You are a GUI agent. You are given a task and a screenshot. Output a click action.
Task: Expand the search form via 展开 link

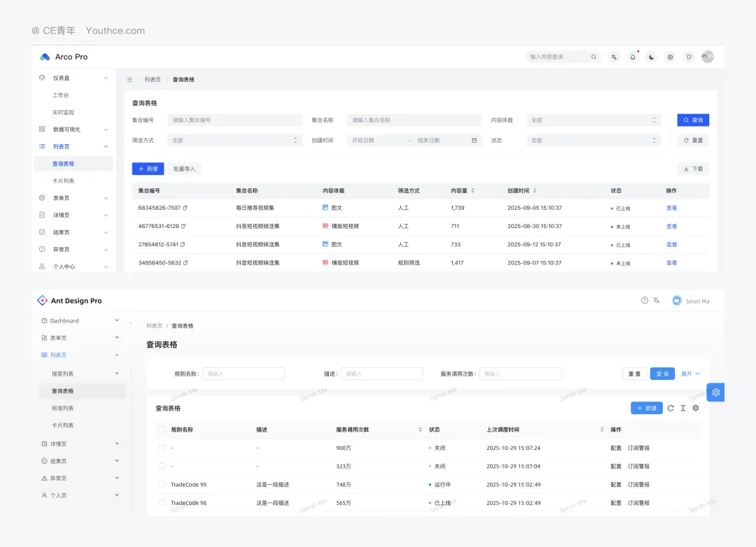690,374
